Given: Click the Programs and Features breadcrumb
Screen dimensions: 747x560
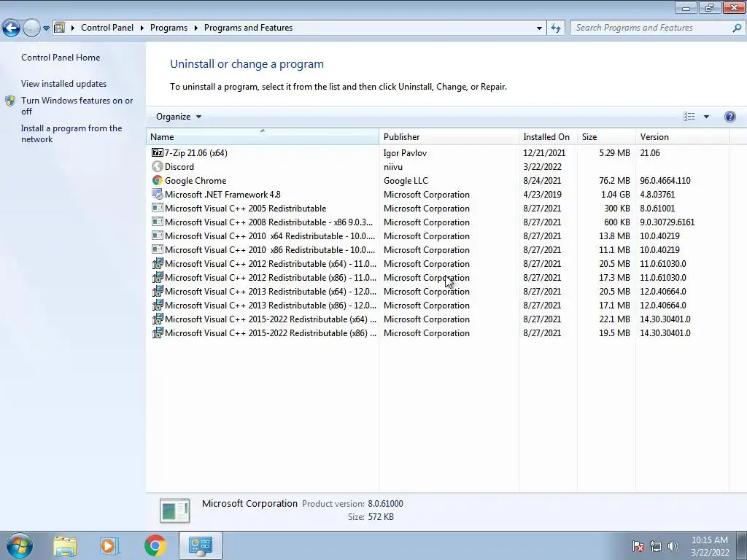Looking at the screenshot, I should [248, 28].
